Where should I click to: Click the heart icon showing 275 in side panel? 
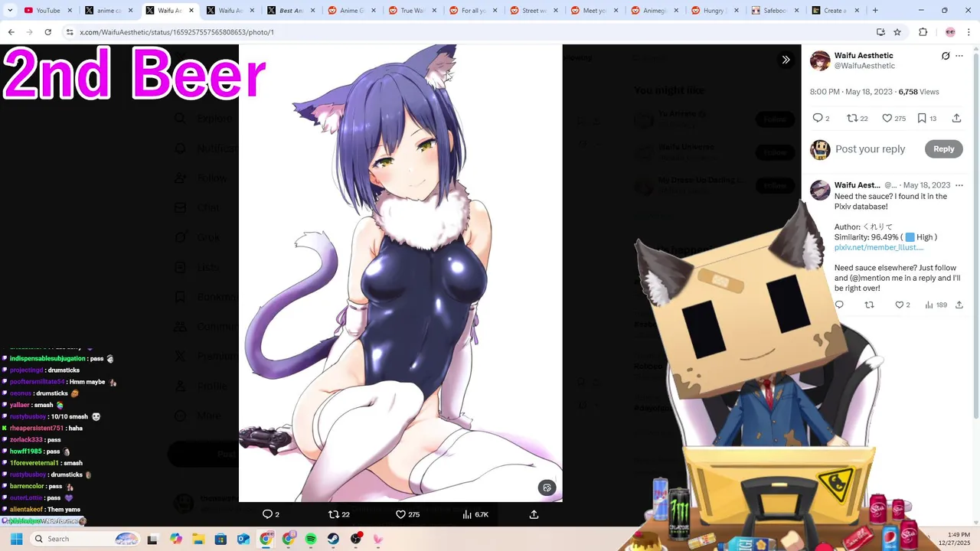[x=887, y=118]
